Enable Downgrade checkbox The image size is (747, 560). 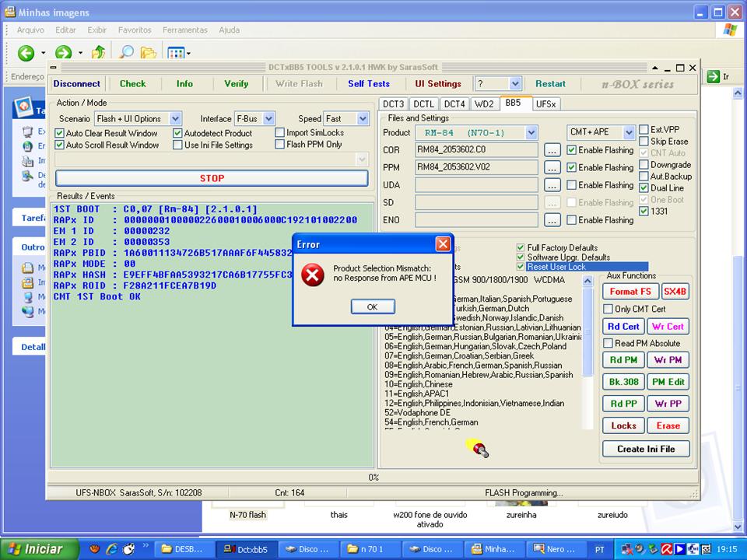pyautogui.click(x=644, y=165)
